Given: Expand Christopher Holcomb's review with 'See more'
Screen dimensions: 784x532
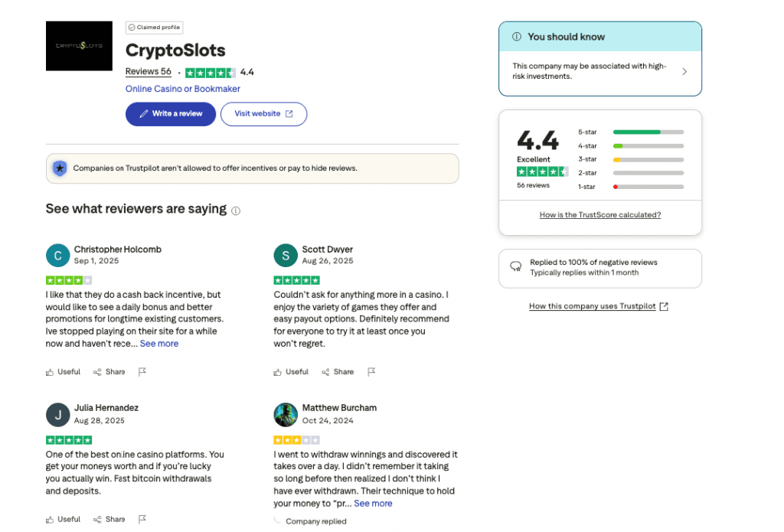Looking at the screenshot, I should 159,344.
